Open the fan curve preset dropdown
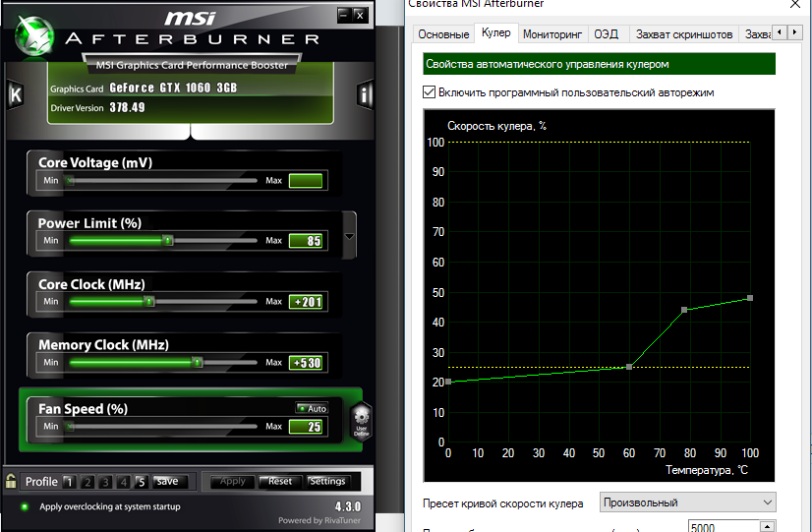Screen dimensions: 812x532 pyautogui.click(x=688, y=502)
